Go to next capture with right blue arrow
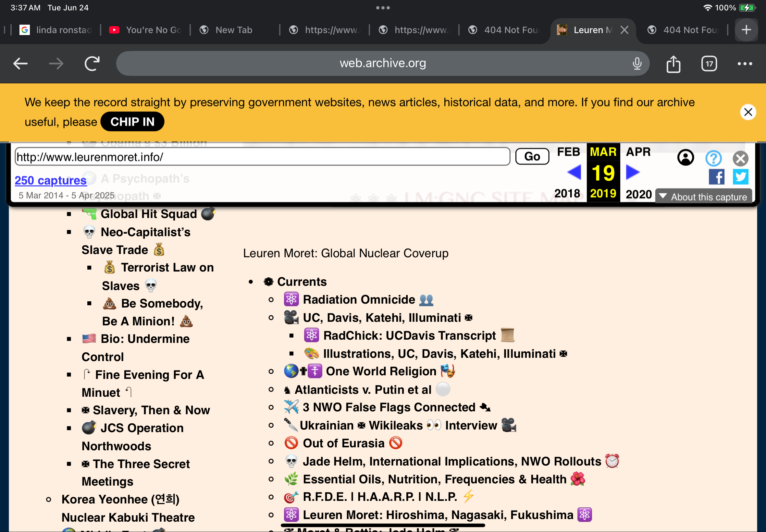 (633, 172)
